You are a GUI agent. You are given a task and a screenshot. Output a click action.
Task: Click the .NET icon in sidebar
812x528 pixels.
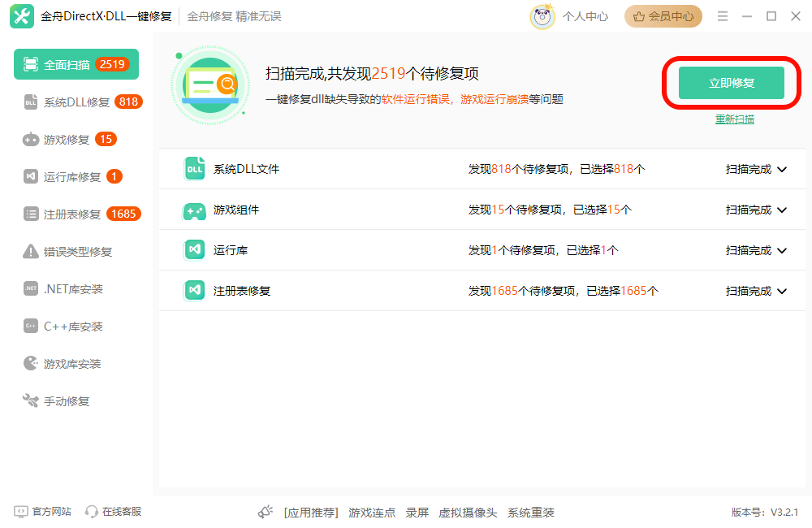point(31,288)
